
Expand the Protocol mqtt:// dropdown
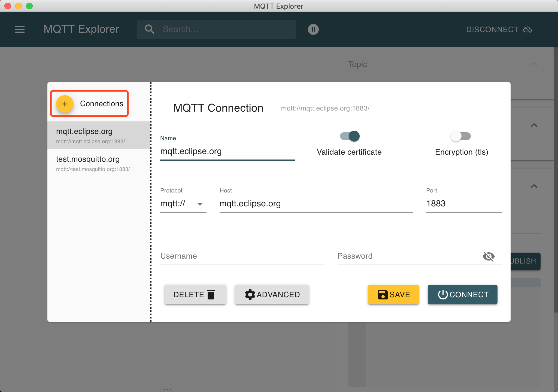click(x=199, y=204)
